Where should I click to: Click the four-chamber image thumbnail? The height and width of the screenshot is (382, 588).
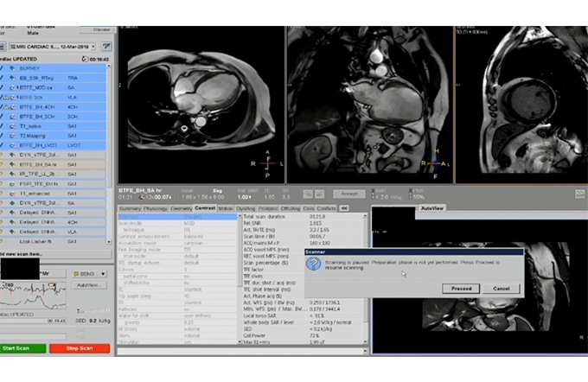(201, 105)
